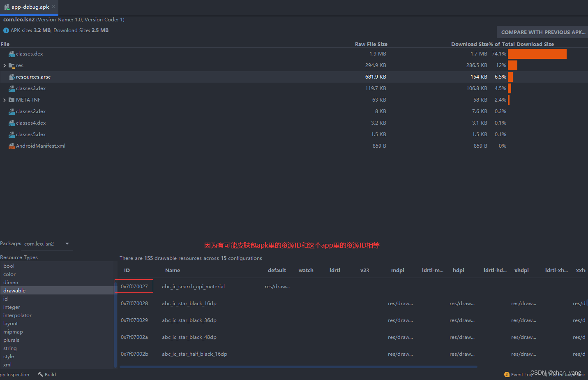The height and width of the screenshot is (380, 588).
Task: Select bool resource type
Action: (x=58, y=266)
